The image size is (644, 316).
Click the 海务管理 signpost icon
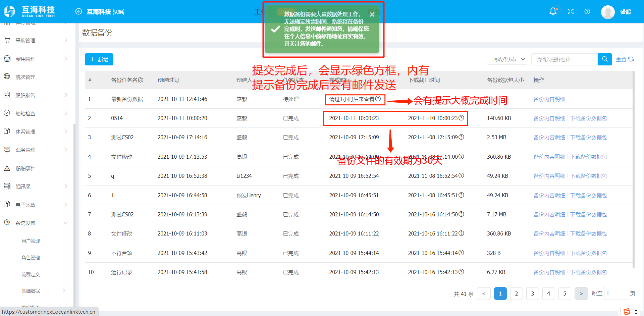[7, 150]
